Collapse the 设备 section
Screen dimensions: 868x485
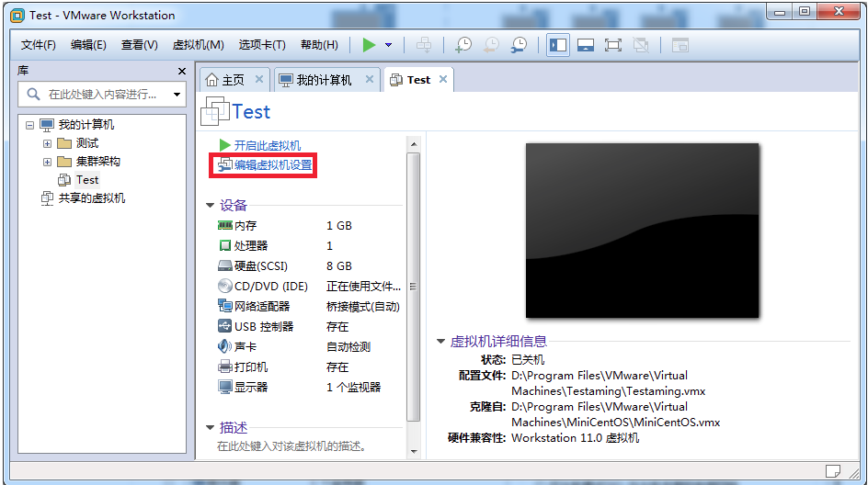pos(210,205)
